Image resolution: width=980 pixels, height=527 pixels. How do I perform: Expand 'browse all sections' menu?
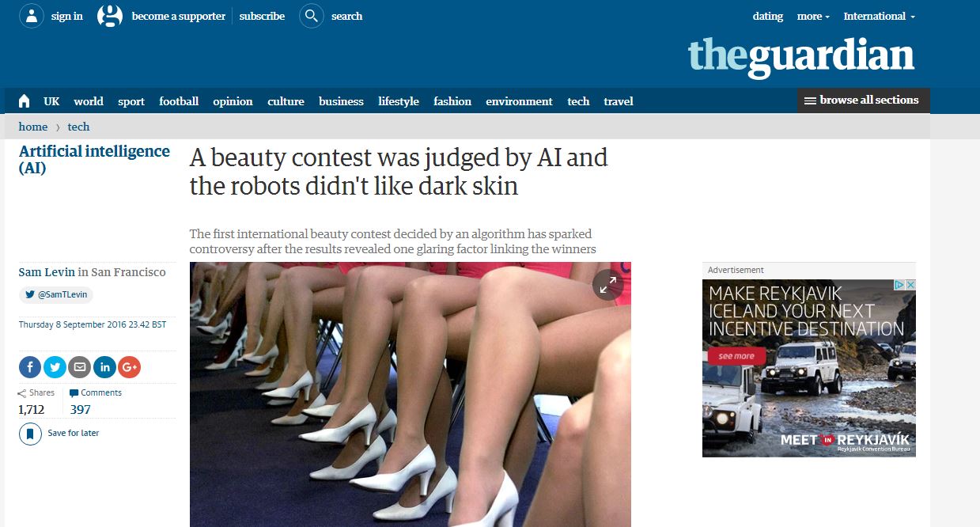(x=863, y=100)
